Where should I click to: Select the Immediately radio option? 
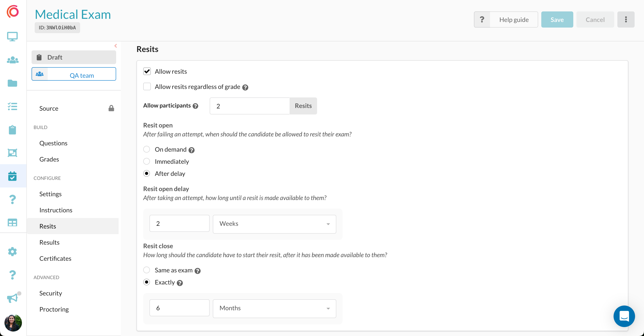(147, 161)
